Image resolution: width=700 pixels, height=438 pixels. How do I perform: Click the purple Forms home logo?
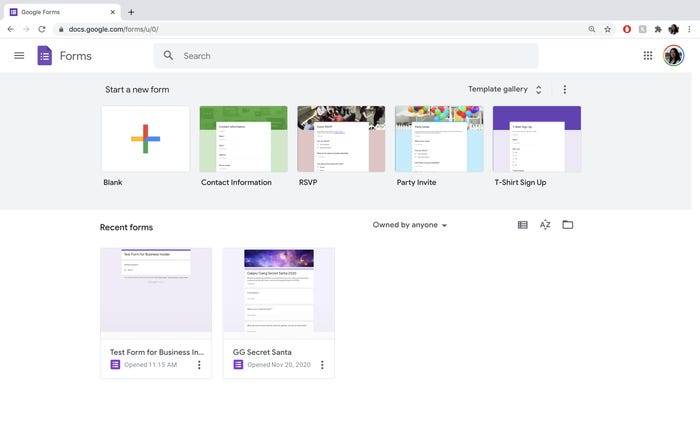45,56
